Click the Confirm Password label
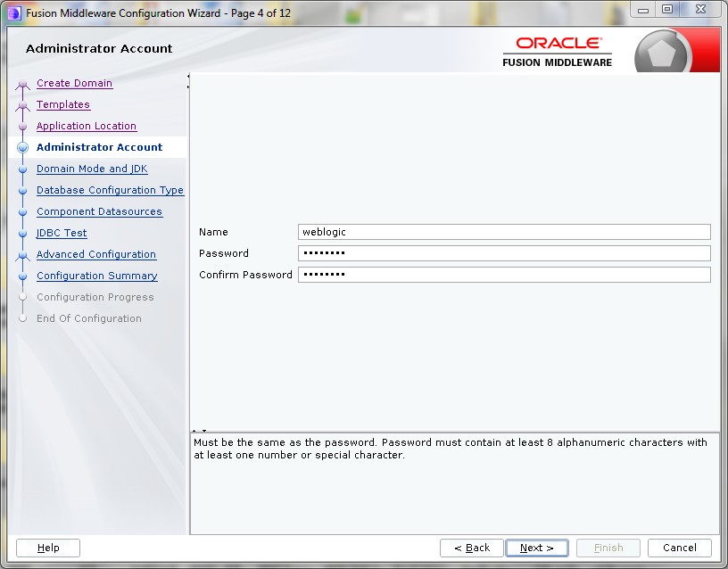Image resolution: width=728 pixels, height=569 pixels. (245, 275)
